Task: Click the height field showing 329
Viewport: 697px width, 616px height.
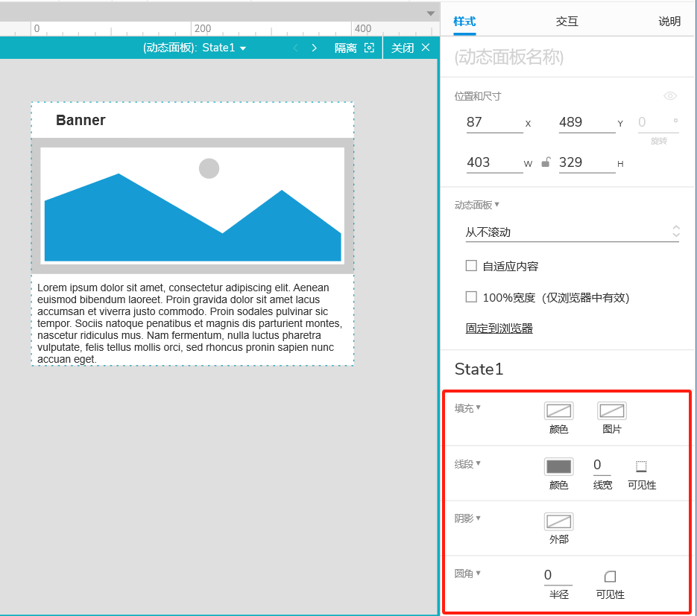Action: click(587, 162)
